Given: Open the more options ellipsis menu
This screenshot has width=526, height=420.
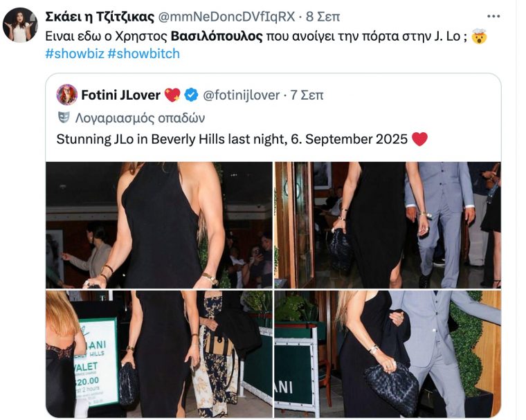Looking at the screenshot, I should coord(493,16).
